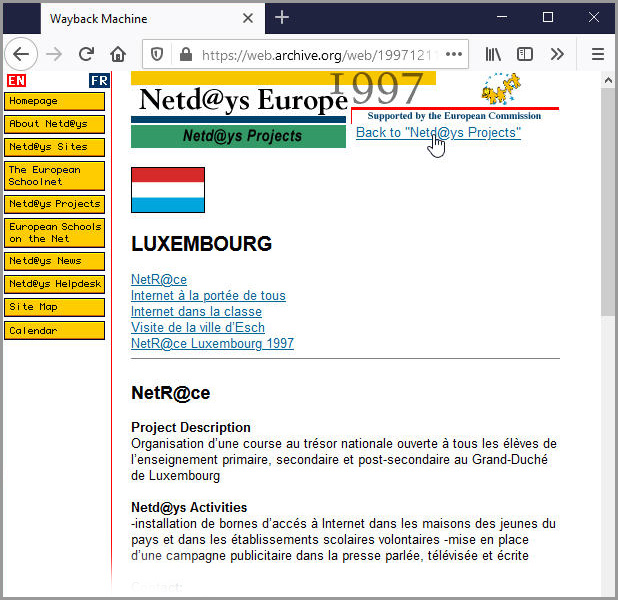The width and height of the screenshot is (618, 600).
Task: Click the Luxembourg flag image
Action: (168, 190)
